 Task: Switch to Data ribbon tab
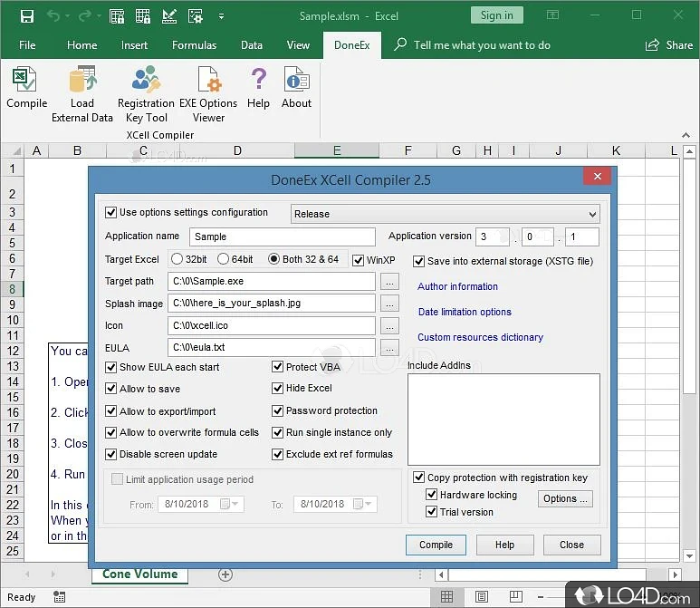pyautogui.click(x=252, y=45)
